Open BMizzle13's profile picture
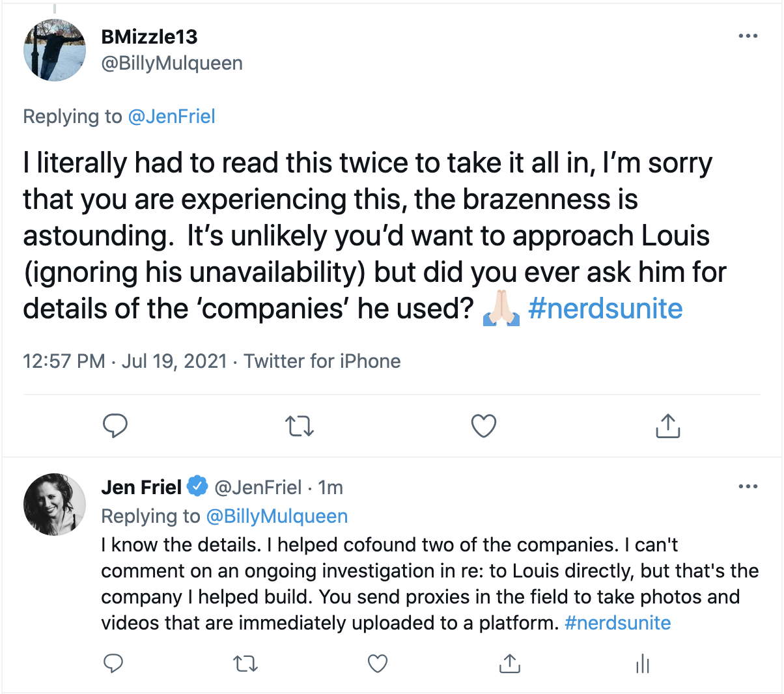The height and width of the screenshot is (694, 784). click(55, 50)
